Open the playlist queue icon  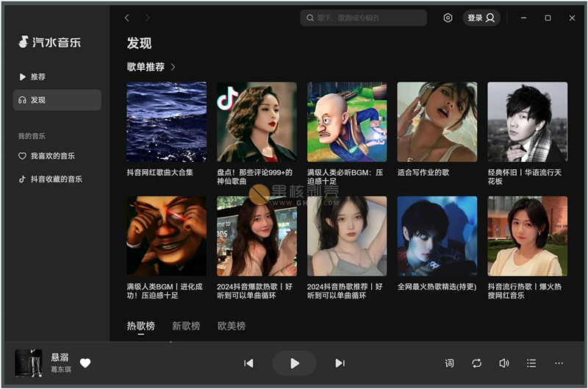(x=531, y=363)
